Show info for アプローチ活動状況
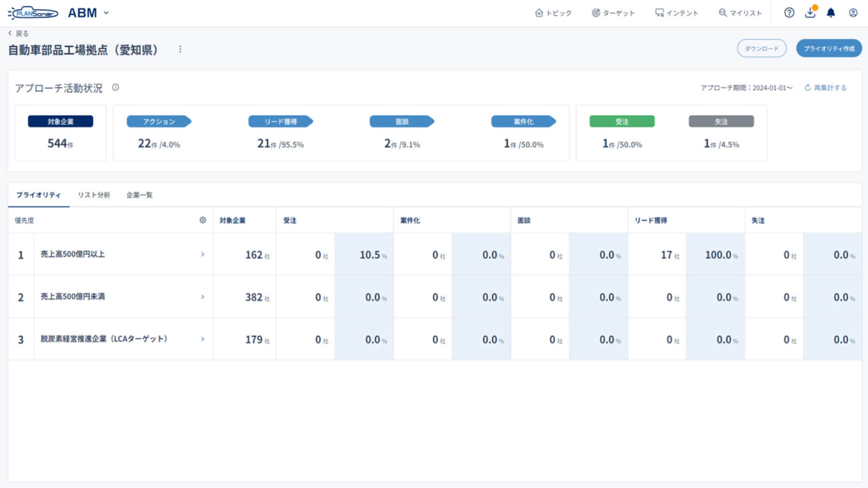Image resolution: width=868 pixels, height=488 pixels. tap(115, 88)
